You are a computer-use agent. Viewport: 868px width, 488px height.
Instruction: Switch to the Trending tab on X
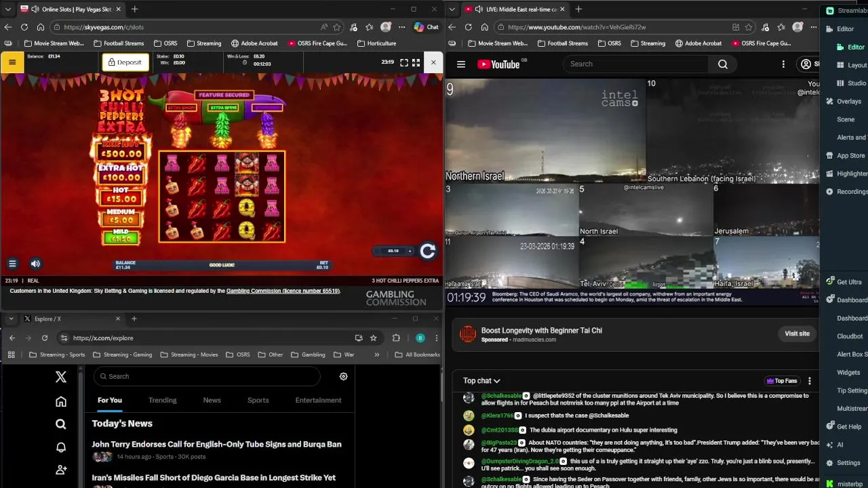[163, 400]
